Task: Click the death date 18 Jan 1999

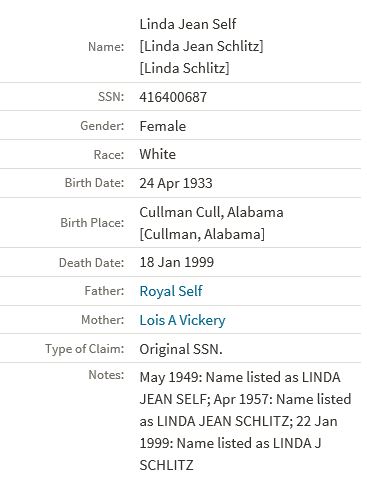Action: (x=176, y=262)
